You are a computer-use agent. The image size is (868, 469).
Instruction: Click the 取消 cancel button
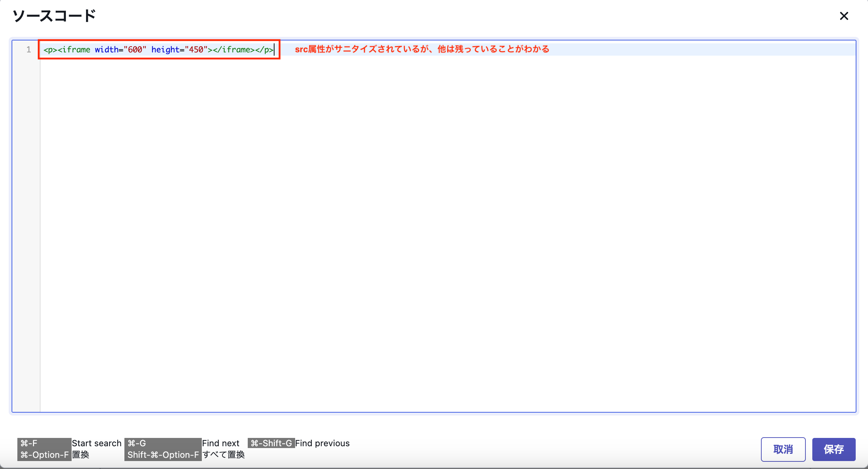pos(783,449)
